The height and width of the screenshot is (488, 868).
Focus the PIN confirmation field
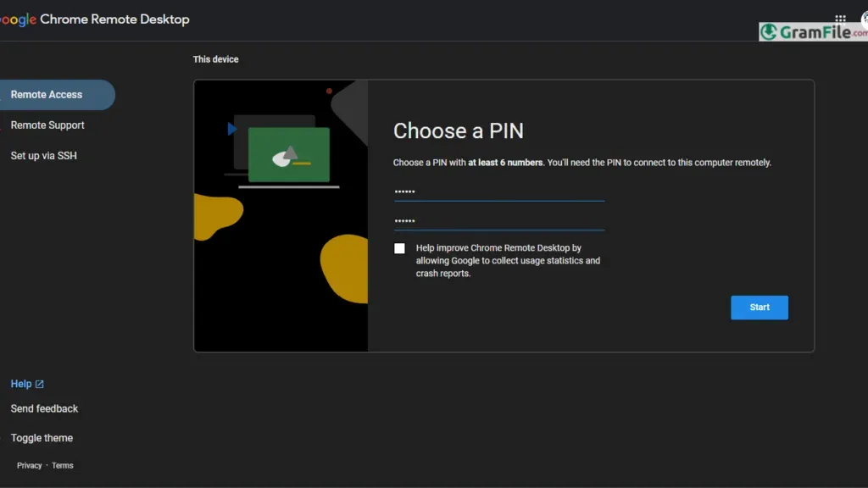tap(498, 221)
